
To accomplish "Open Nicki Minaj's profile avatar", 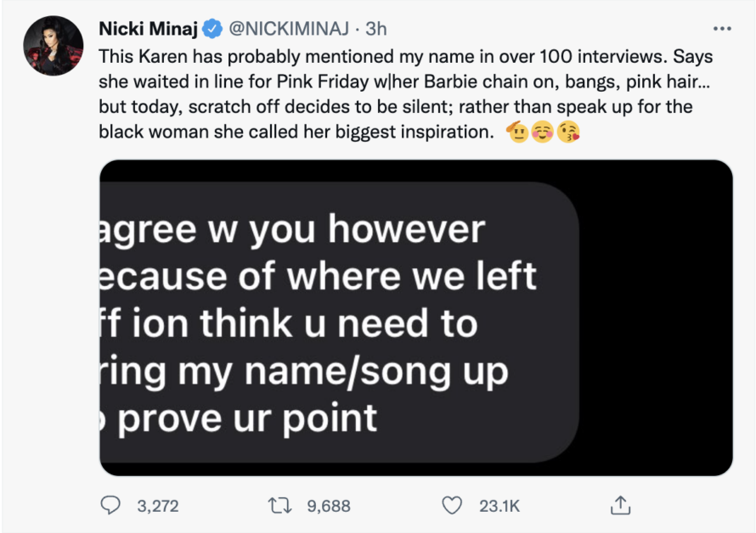I will tap(53, 46).
